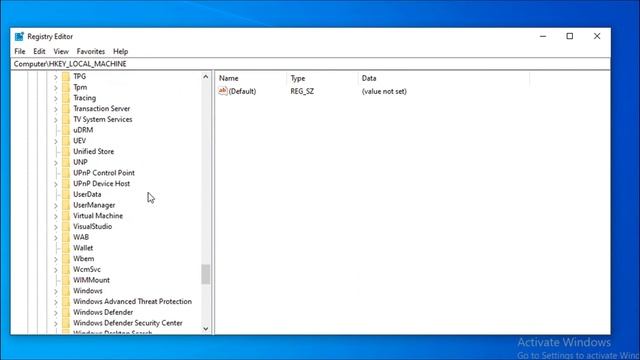The image size is (640, 360).
Task: Open the Help menu
Action: (x=120, y=51)
